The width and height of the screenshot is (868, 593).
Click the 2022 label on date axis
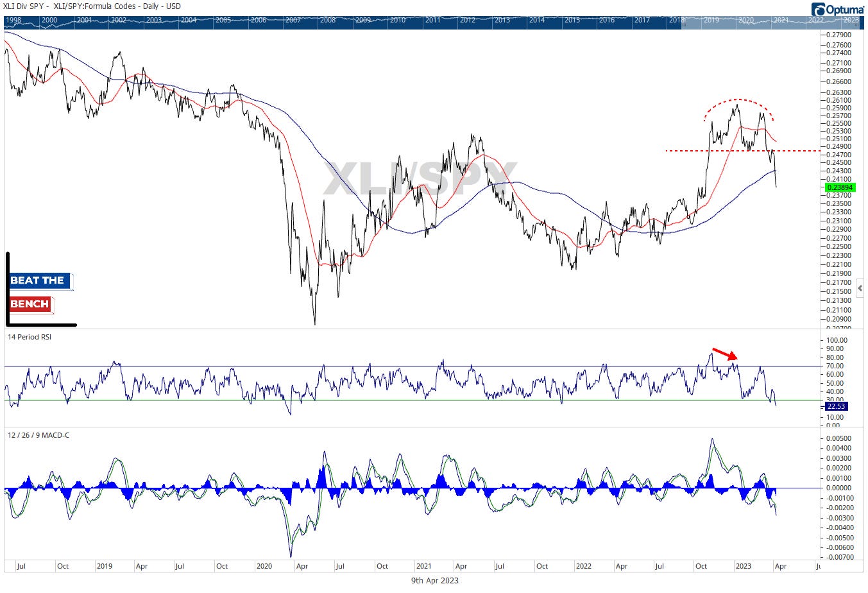583,567
